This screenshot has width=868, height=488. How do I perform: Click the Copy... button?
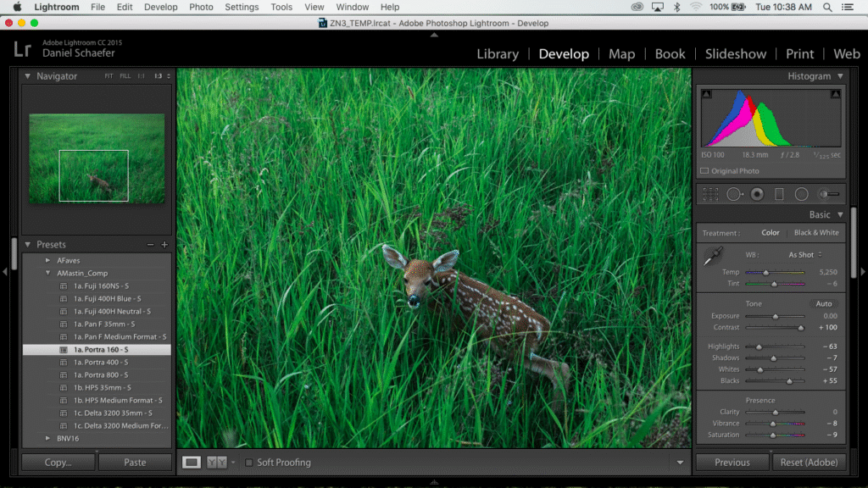[58, 463]
